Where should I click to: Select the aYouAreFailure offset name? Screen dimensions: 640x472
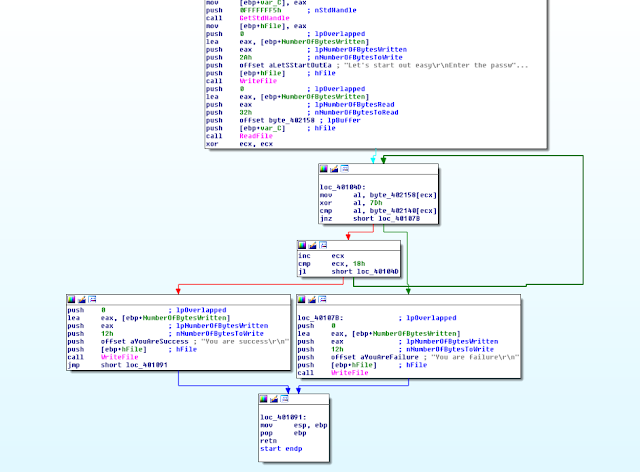coord(389,357)
